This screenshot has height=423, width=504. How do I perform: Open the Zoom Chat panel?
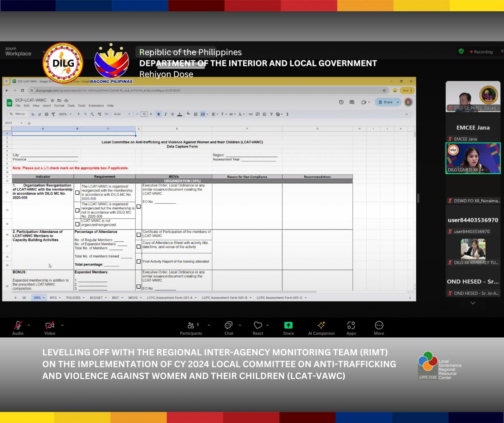coord(229,325)
